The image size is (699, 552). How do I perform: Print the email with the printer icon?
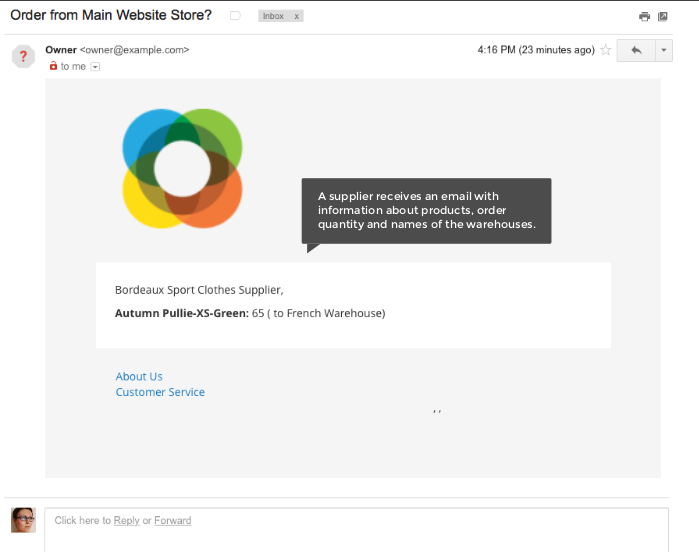(644, 17)
